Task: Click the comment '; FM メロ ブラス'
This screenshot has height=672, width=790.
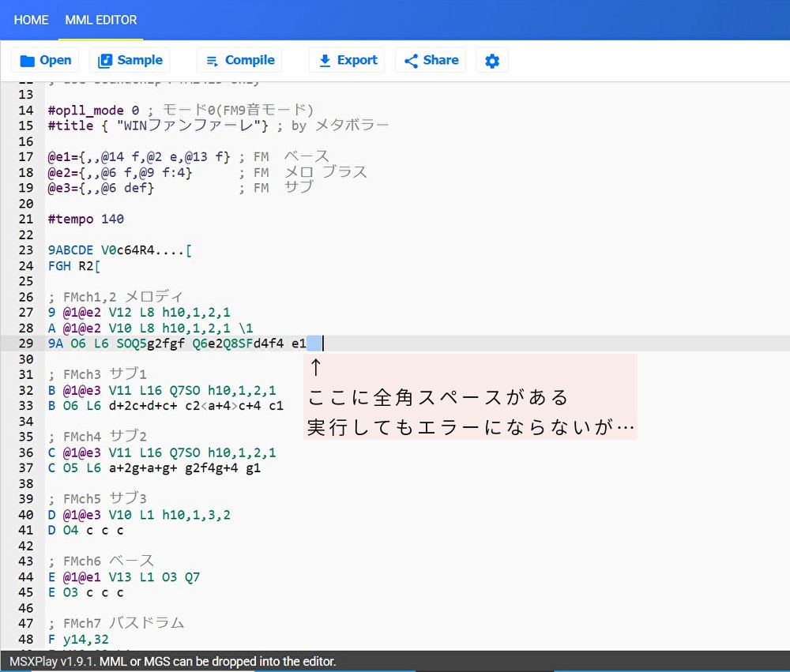Action: point(303,173)
